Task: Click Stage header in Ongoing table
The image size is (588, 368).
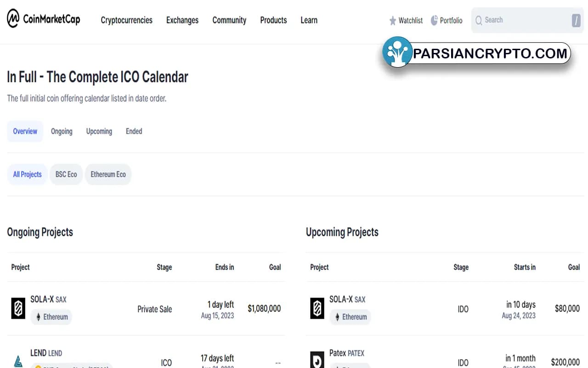Action: click(x=164, y=267)
